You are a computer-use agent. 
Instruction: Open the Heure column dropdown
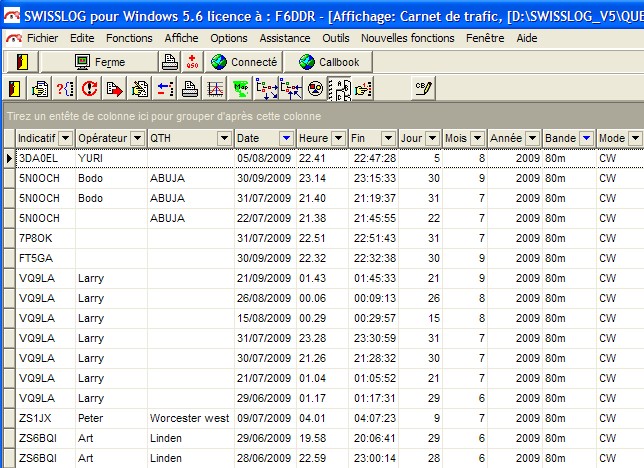pos(338,138)
